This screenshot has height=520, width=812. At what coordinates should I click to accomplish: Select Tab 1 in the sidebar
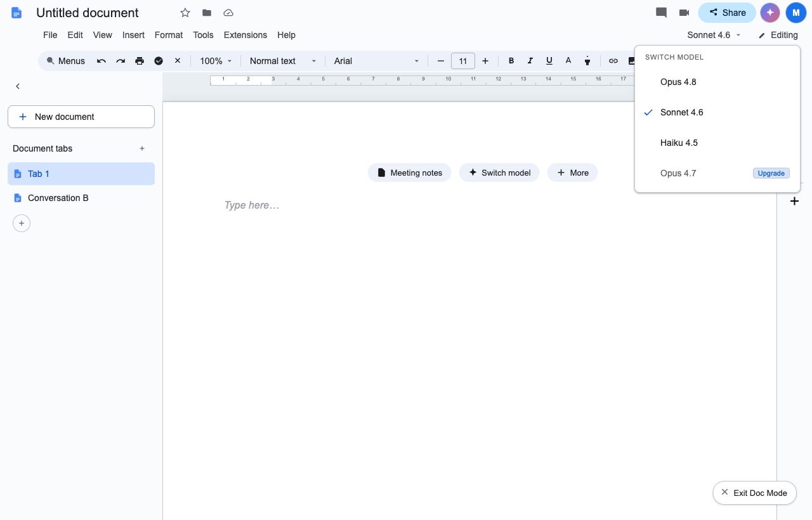(x=81, y=174)
